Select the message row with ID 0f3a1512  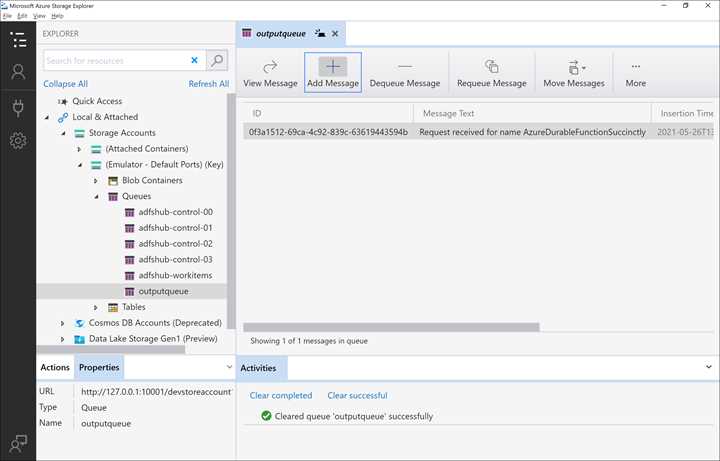point(478,132)
